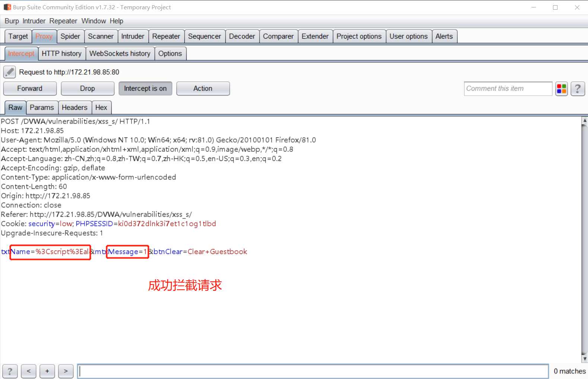Minimize the Burp Suite window

[534, 7]
